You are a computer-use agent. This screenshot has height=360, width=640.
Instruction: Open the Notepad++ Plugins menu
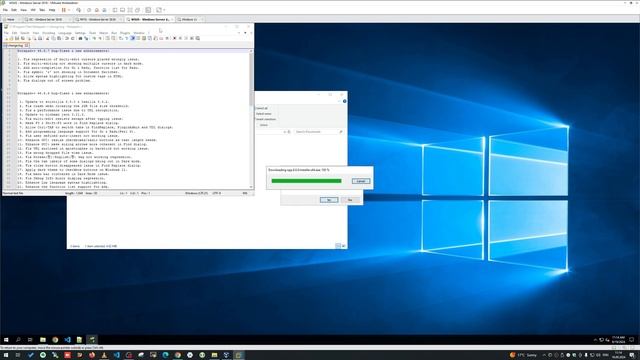pos(125,33)
